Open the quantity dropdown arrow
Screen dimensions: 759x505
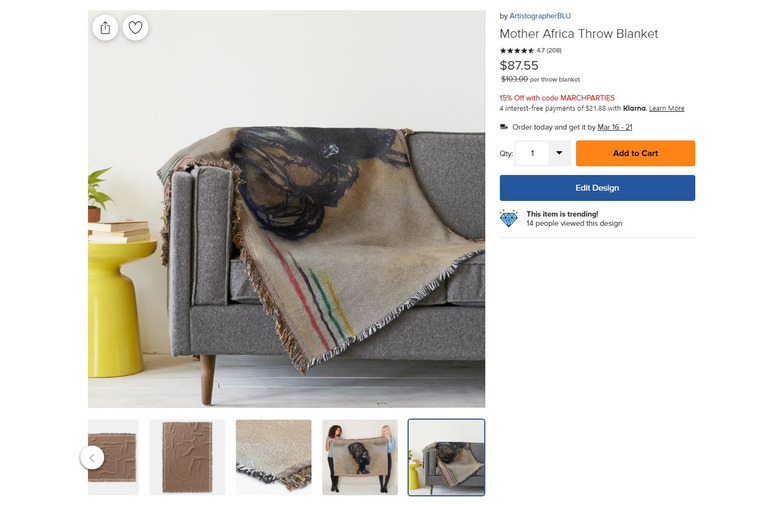coord(559,153)
